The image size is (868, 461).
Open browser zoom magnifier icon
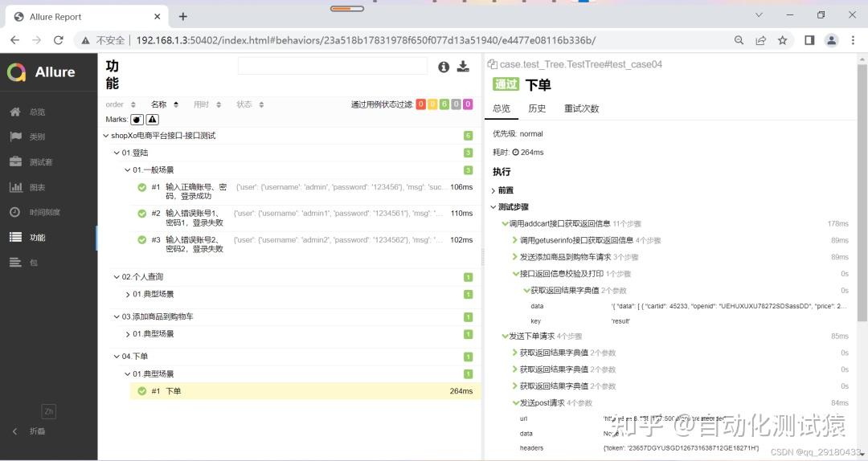click(x=739, y=40)
